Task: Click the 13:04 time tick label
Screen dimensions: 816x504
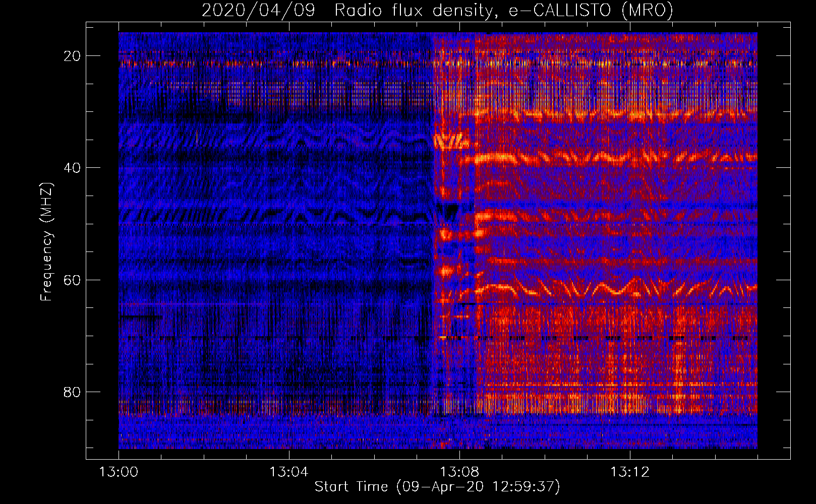Action: (289, 472)
